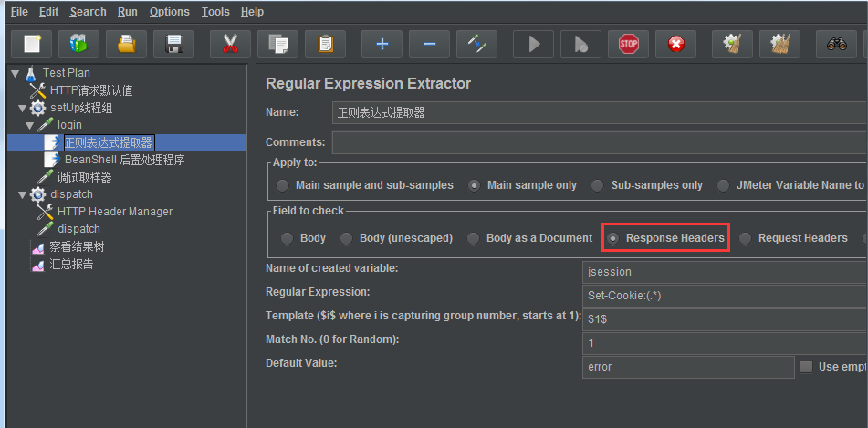
Task: Select Main sample and sub-samples radio
Action: [282, 185]
